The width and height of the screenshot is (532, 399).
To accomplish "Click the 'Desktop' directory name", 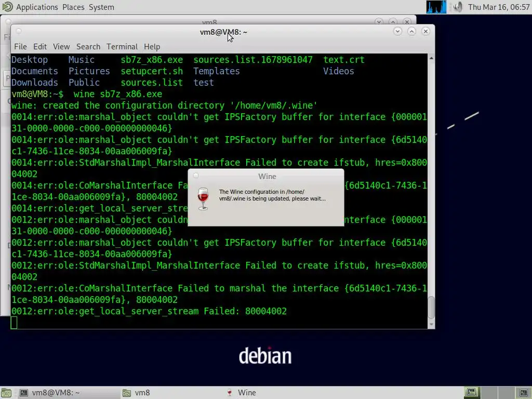I will (30, 60).
